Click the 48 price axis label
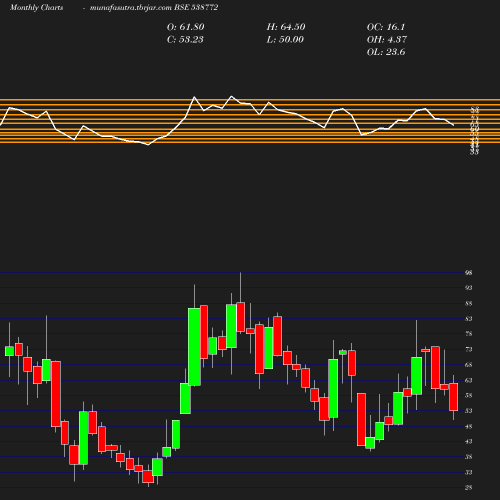 [469, 427]
